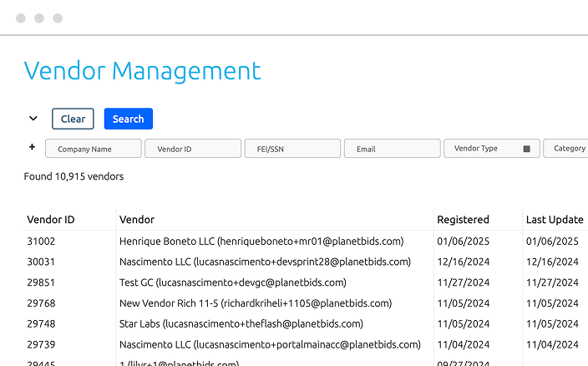
Task: Select the Email filter field
Action: 392,149
